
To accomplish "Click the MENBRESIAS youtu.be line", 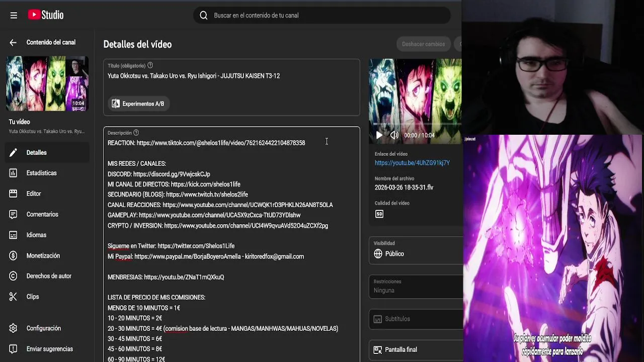I will tap(166, 277).
